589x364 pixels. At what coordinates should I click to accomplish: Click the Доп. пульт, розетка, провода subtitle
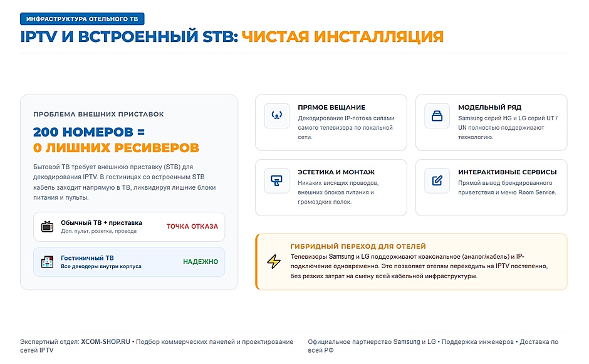coord(99,231)
